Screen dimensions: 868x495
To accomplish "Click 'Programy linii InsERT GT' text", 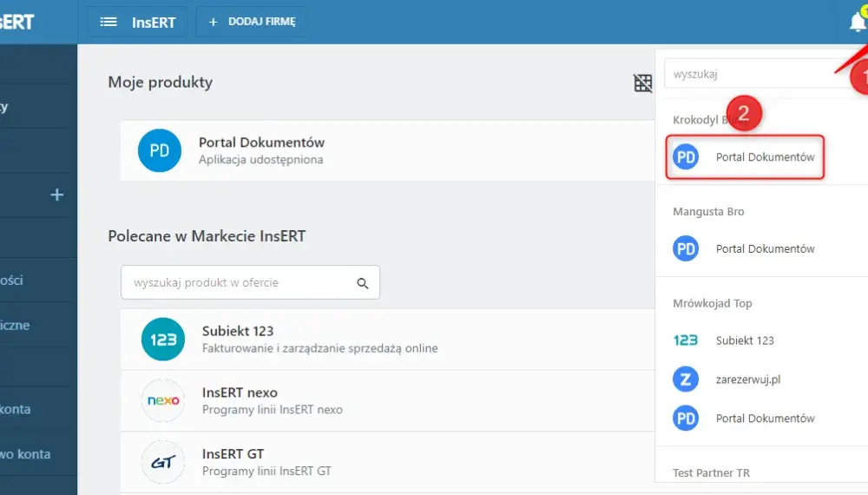I will click(266, 472).
